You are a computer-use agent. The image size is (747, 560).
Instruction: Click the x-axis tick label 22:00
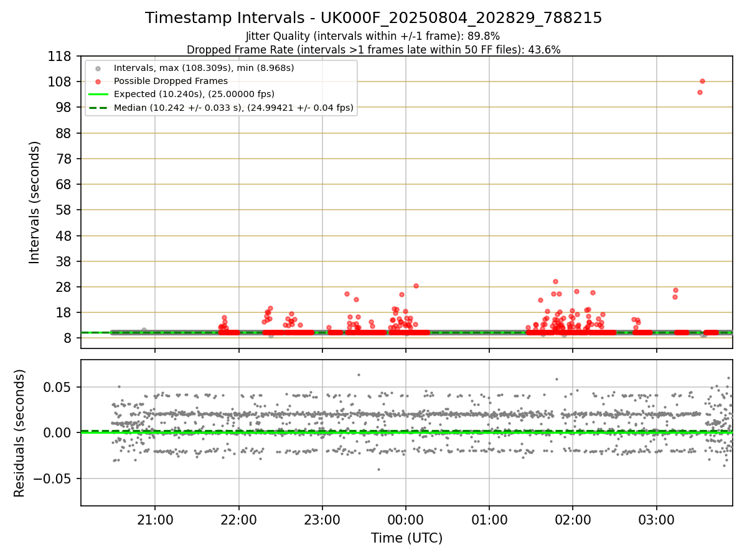pos(239,520)
